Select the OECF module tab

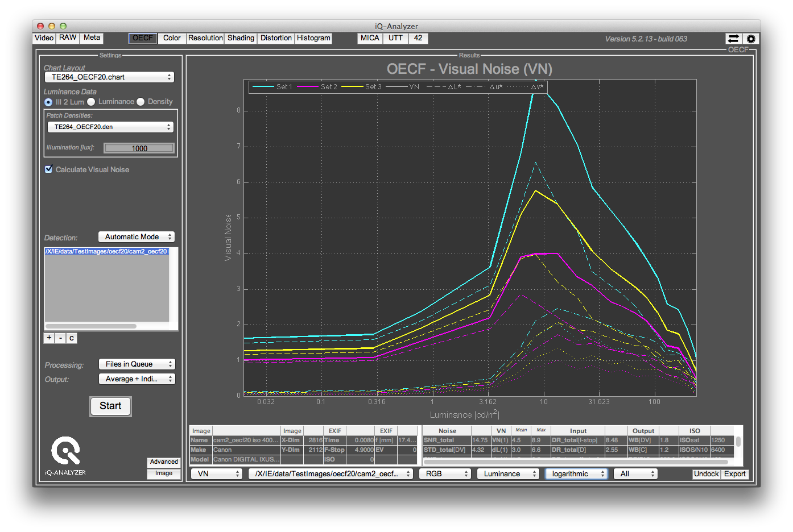143,38
